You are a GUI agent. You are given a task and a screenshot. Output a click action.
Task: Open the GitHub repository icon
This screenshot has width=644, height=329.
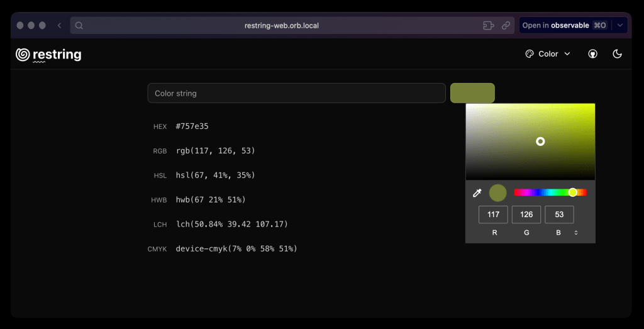pos(592,54)
